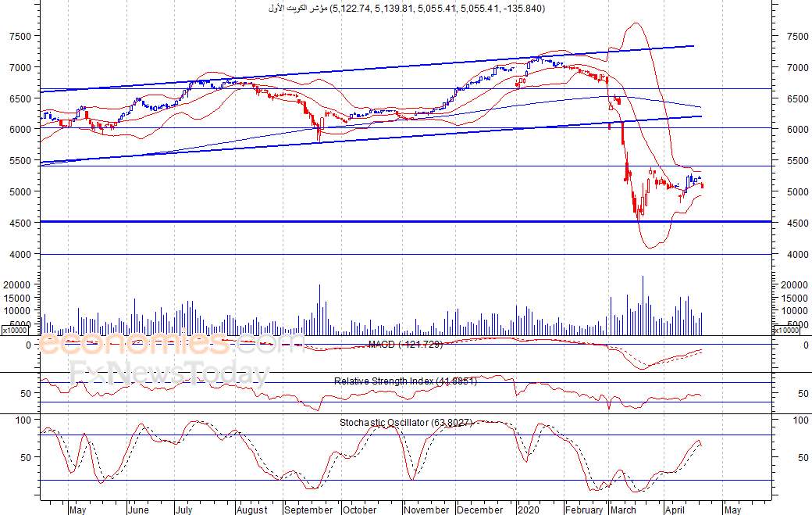Click the chart title with price values
812x515 pixels.
(x=407, y=9)
